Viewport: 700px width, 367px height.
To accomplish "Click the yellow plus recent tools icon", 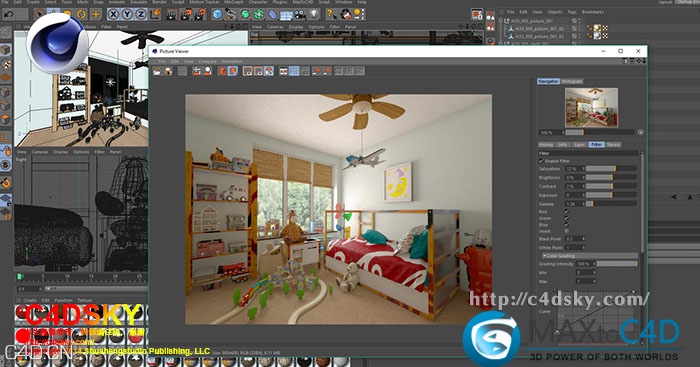I will pyautogui.click(x=96, y=14).
